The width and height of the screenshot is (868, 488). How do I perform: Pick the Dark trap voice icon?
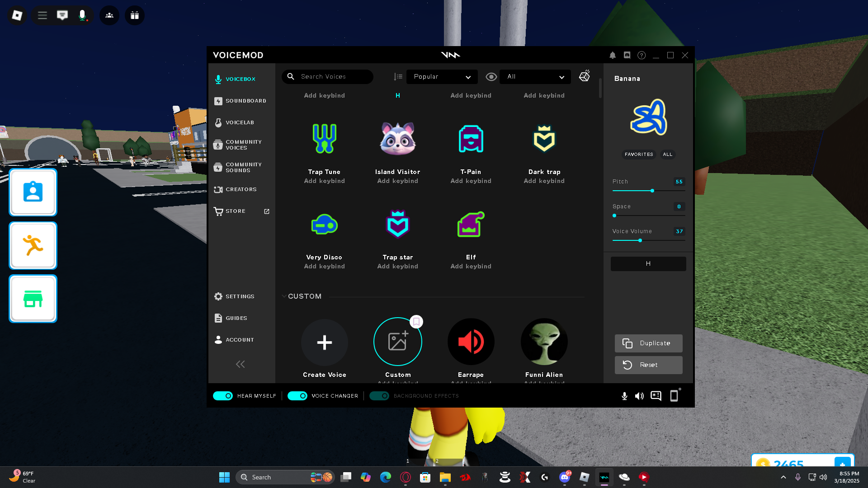coord(544,139)
